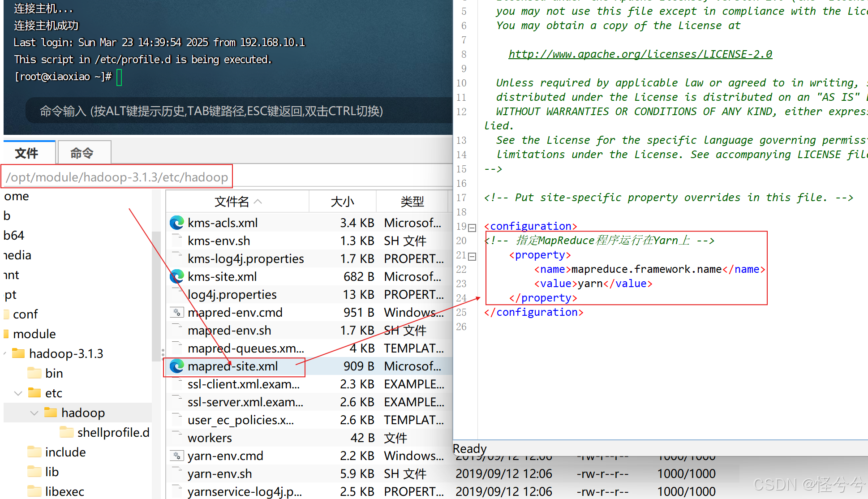Fold the property block at line 21
868x499 pixels.
click(x=472, y=256)
